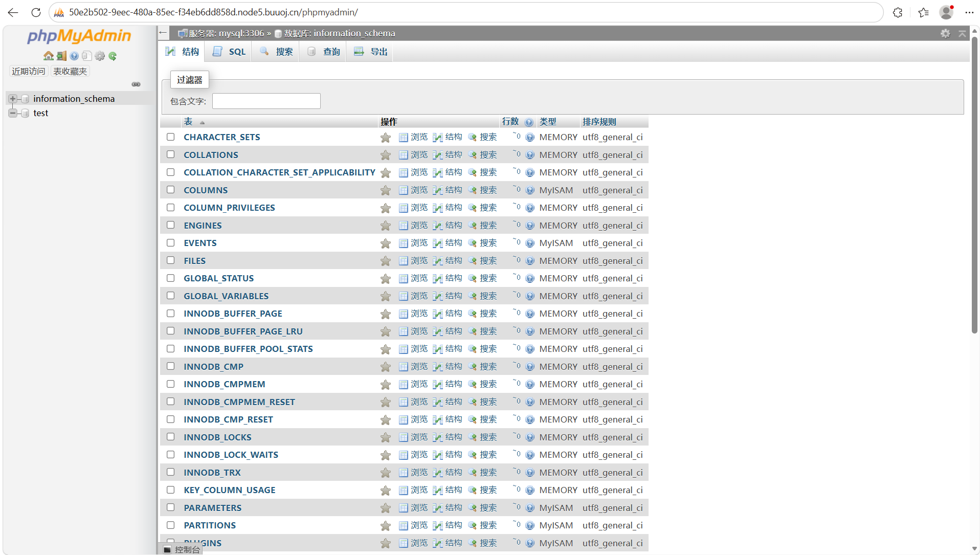Click the log out icon in sidebar

coord(61,56)
